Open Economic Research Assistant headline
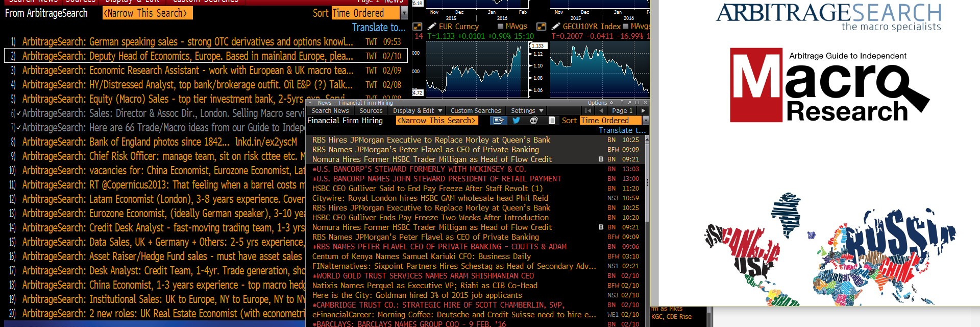The width and height of the screenshot is (980, 327). coord(206,70)
